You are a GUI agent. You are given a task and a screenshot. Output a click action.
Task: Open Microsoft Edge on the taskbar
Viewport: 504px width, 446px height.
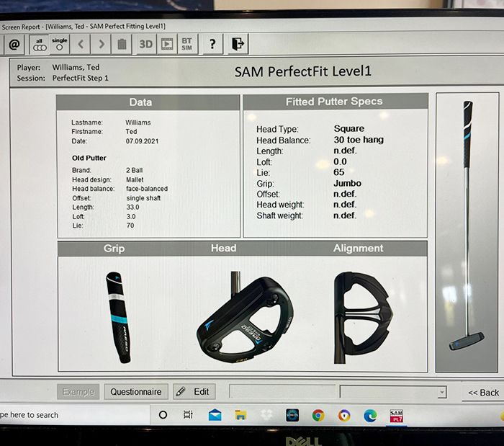pyautogui.click(x=370, y=416)
